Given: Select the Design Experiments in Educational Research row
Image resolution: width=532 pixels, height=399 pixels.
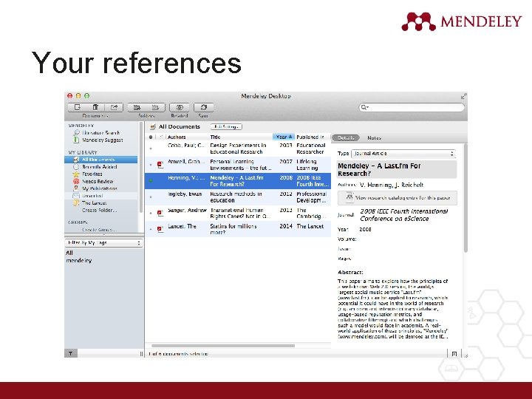Looking at the screenshot, I should pos(238,149).
